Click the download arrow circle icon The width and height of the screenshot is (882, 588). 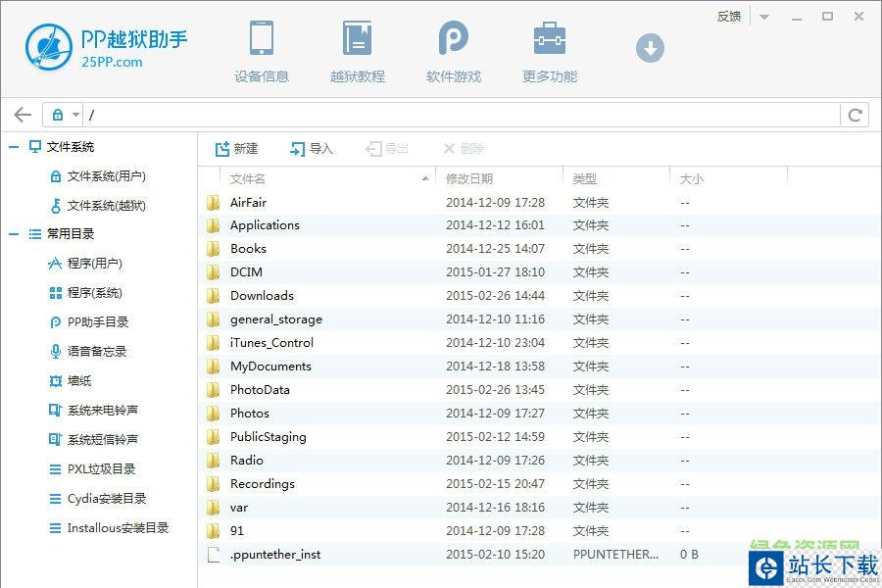[650, 47]
